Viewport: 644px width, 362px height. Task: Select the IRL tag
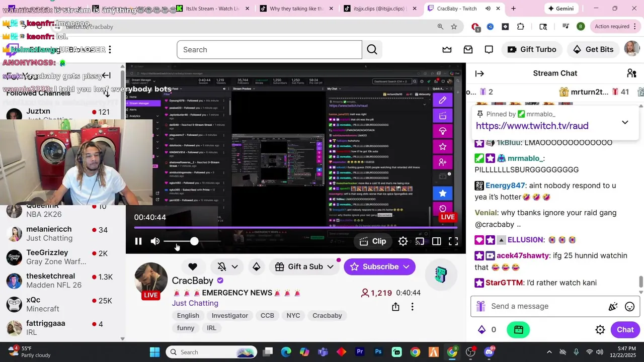coord(211,328)
